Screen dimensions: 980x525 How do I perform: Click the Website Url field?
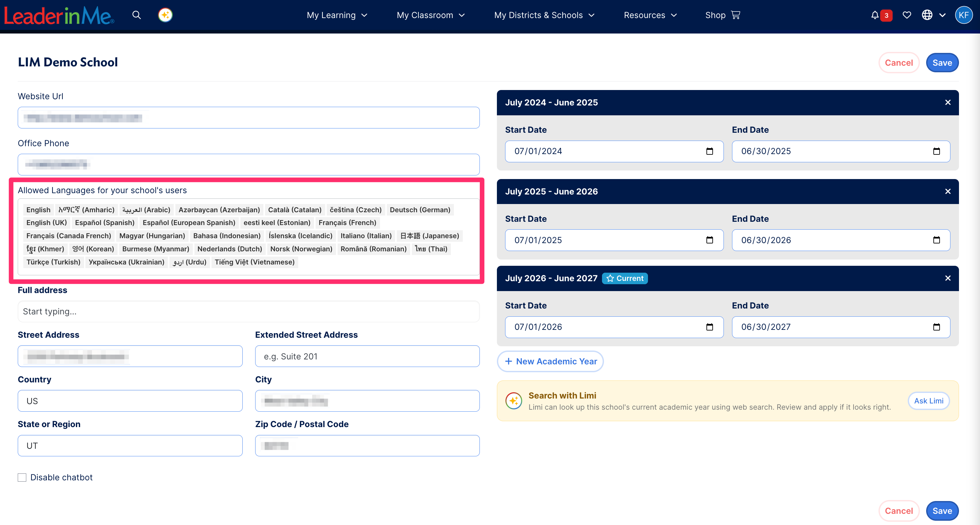(248, 118)
